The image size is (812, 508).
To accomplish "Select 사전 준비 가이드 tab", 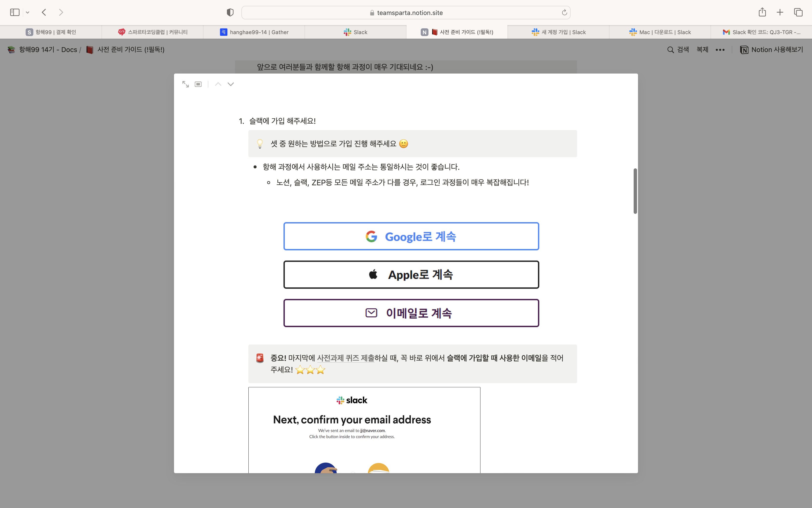I will click(457, 32).
